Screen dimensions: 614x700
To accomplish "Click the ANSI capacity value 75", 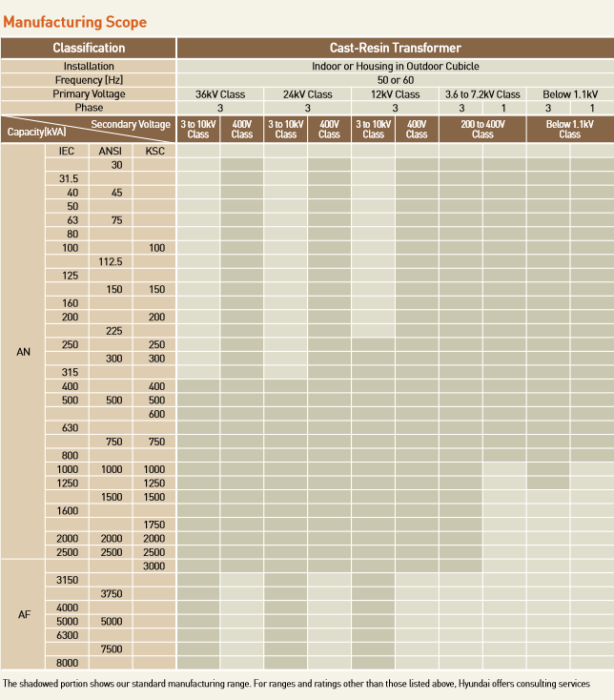I will (x=116, y=220).
